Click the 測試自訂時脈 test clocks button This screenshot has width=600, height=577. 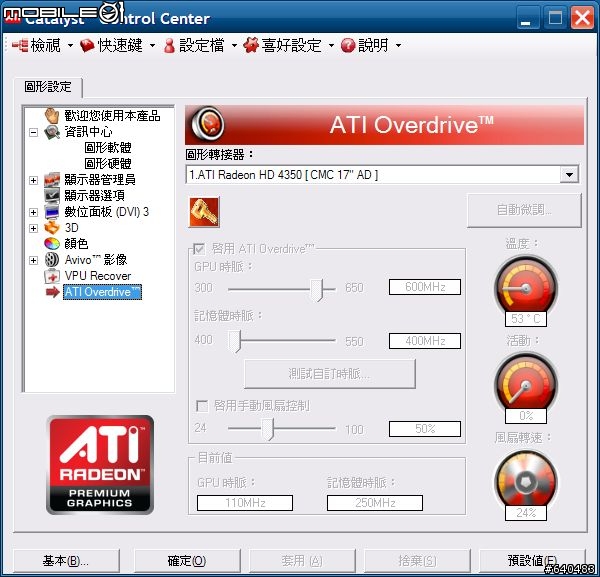point(329,373)
